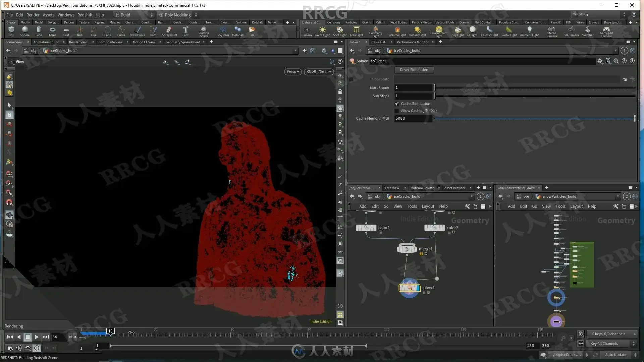Enable Allow Caching To Disk
The image size is (644, 362).
pyautogui.click(x=397, y=111)
